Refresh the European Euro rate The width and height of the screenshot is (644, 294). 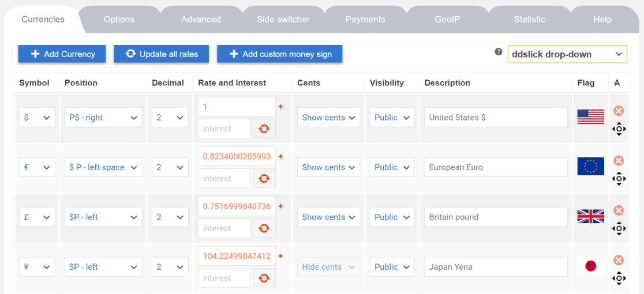click(x=264, y=178)
